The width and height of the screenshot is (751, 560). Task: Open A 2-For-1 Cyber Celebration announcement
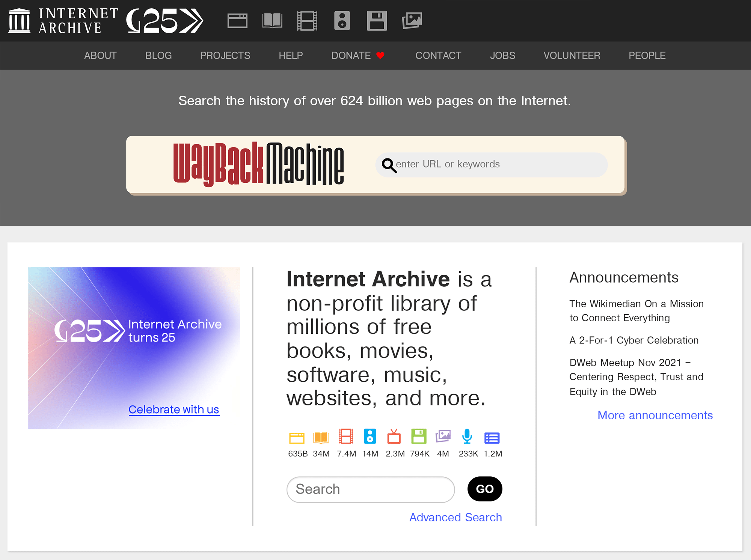(634, 340)
